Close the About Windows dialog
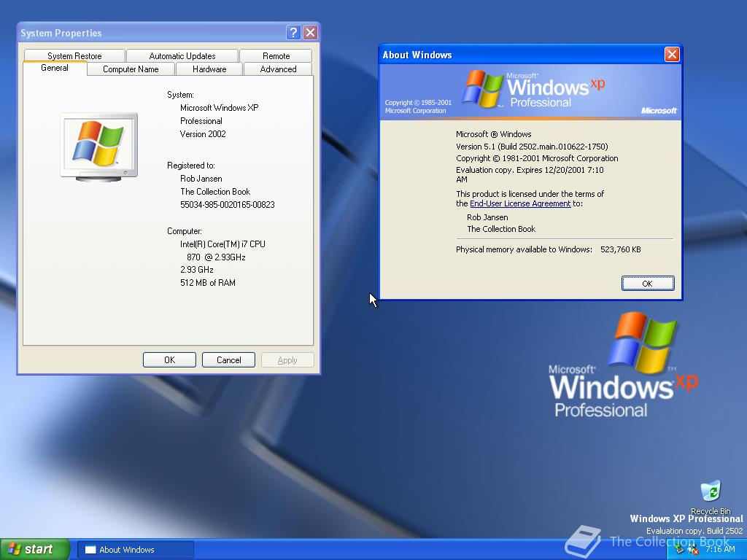 (672, 54)
